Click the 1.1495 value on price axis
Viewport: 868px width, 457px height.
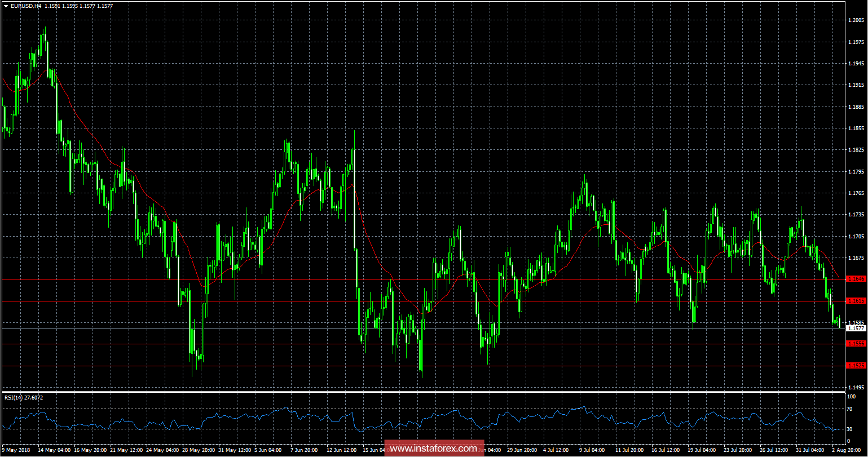tap(857, 388)
